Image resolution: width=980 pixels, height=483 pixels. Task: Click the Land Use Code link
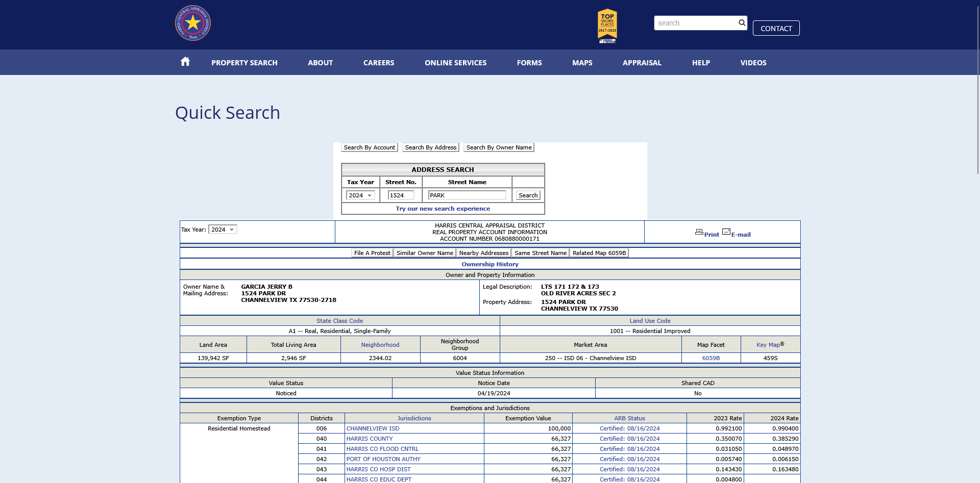tap(650, 321)
